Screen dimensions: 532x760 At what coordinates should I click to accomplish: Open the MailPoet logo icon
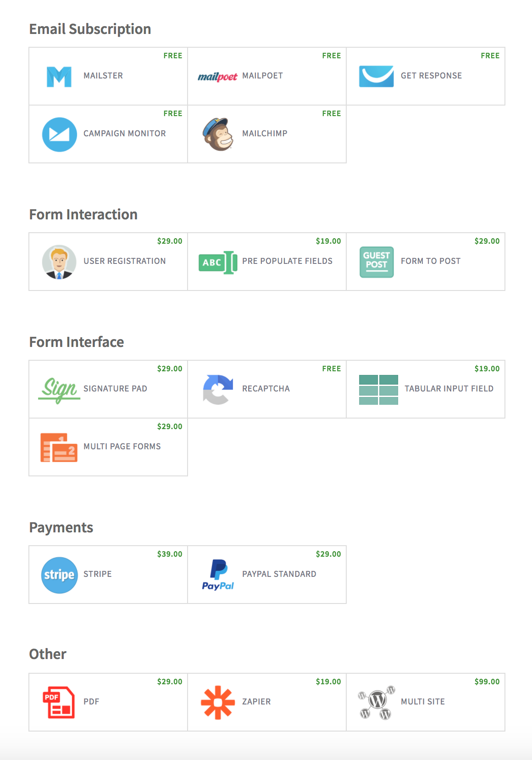[217, 77]
